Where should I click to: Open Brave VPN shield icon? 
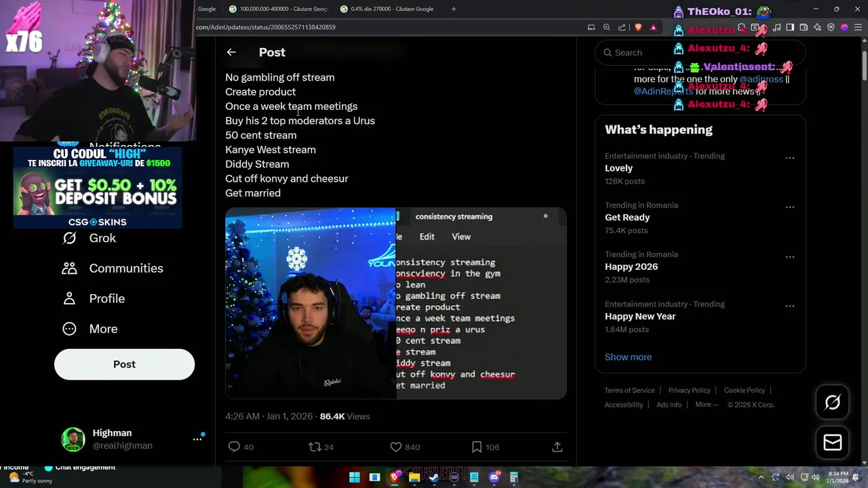831,27
